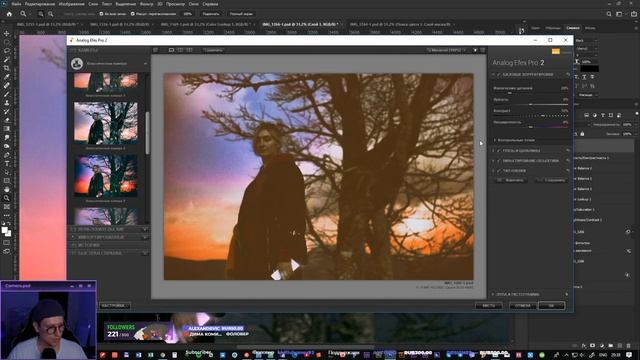Click the black text color swatch in Символ panel
This screenshot has height=360, width=640.
coord(589,69)
